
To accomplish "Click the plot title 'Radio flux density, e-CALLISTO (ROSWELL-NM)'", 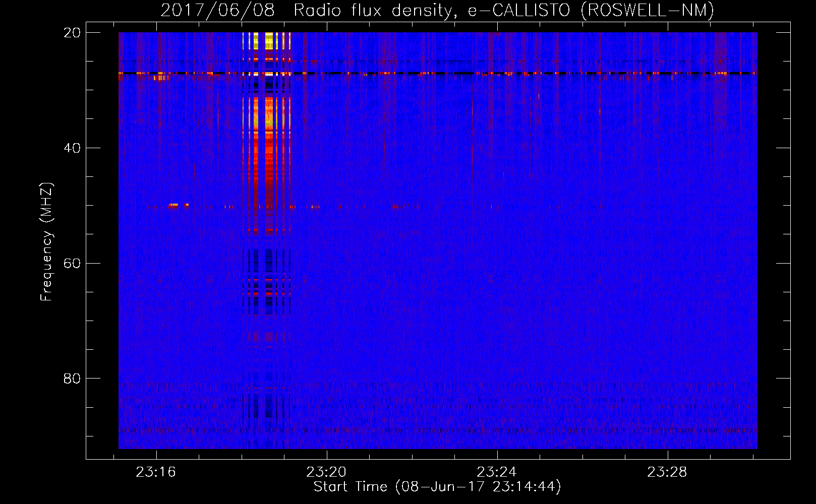I will 504,10.
